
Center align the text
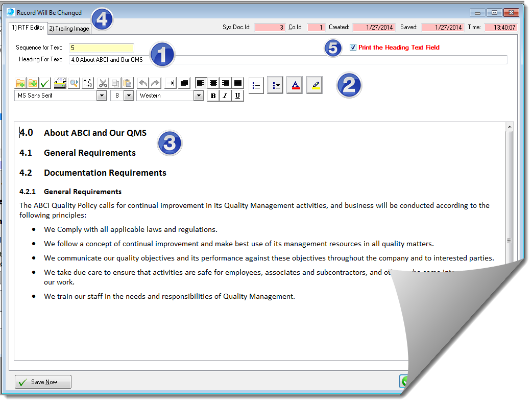tap(213, 83)
